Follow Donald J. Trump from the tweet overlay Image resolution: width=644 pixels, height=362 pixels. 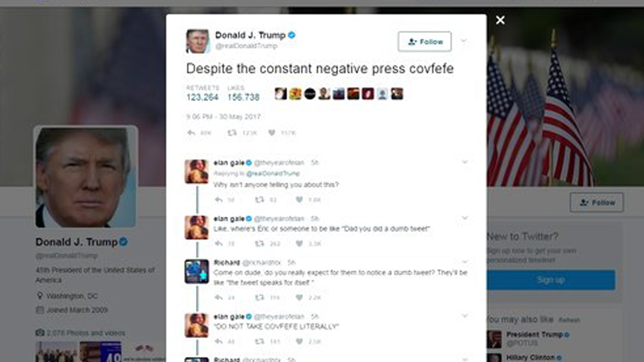(425, 42)
